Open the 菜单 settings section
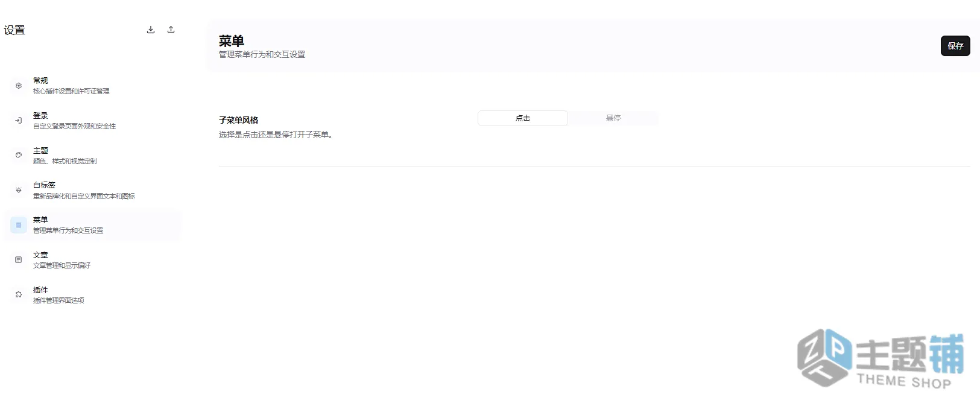Viewport: 980px width, 406px height. pos(92,225)
